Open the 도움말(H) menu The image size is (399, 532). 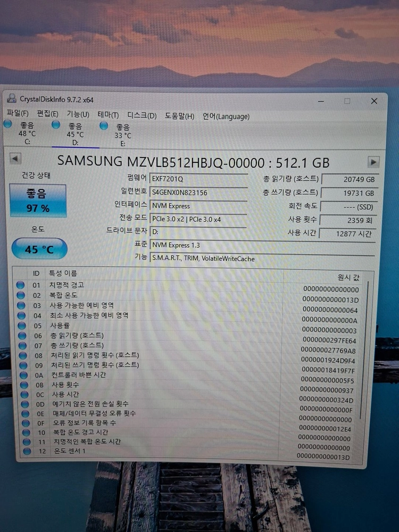(x=179, y=116)
